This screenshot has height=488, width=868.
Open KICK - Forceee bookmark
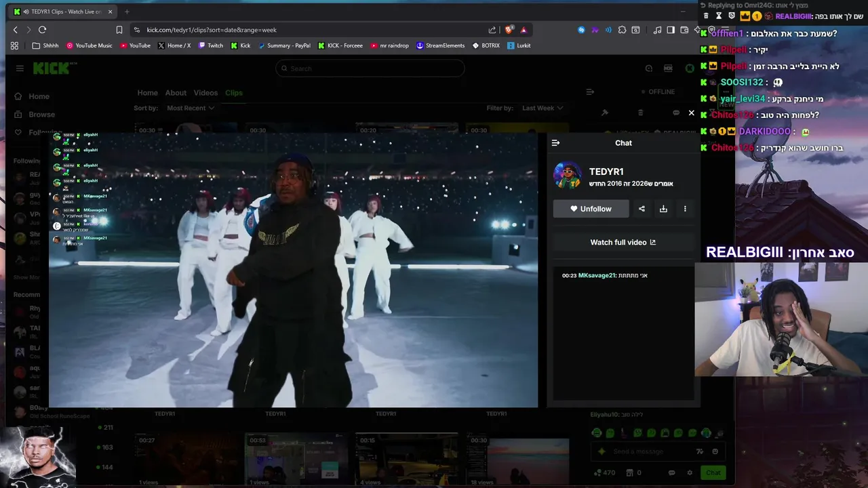(x=340, y=45)
